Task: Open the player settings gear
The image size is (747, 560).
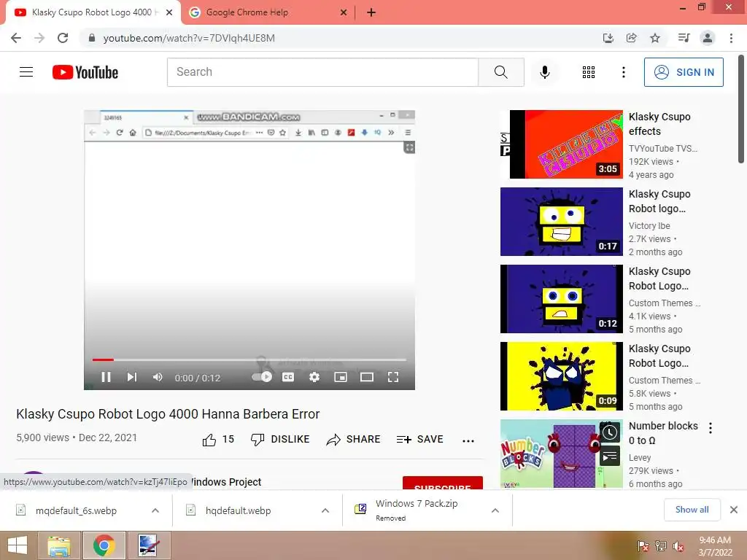Action: (x=314, y=377)
